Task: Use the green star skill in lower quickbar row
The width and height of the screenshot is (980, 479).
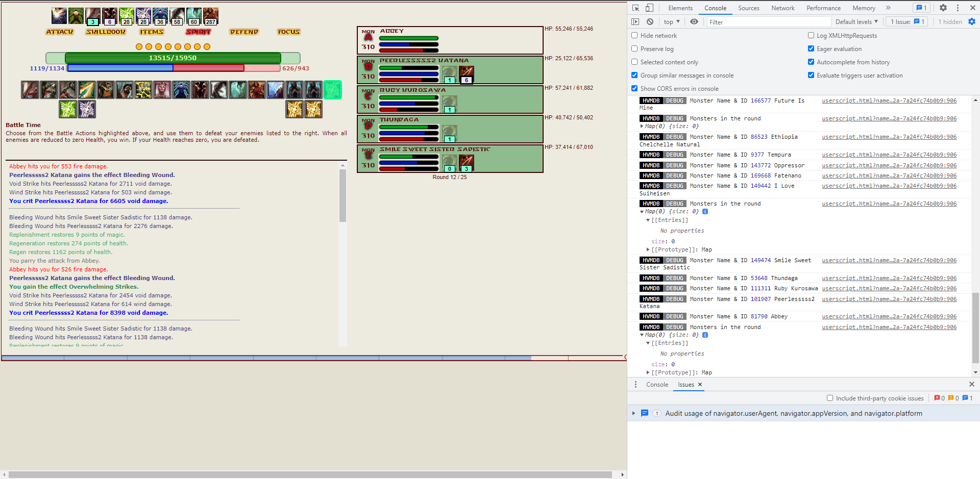Action: pyautogui.click(x=68, y=109)
